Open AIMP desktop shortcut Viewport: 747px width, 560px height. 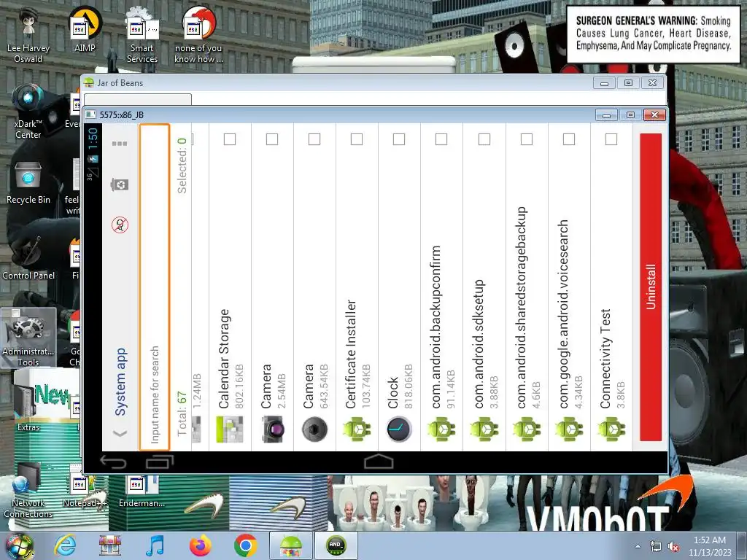(85, 30)
